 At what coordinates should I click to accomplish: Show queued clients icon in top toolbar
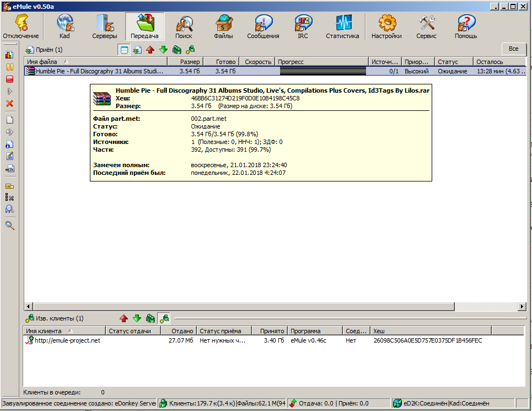pyautogui.click(x=177, y=50)
